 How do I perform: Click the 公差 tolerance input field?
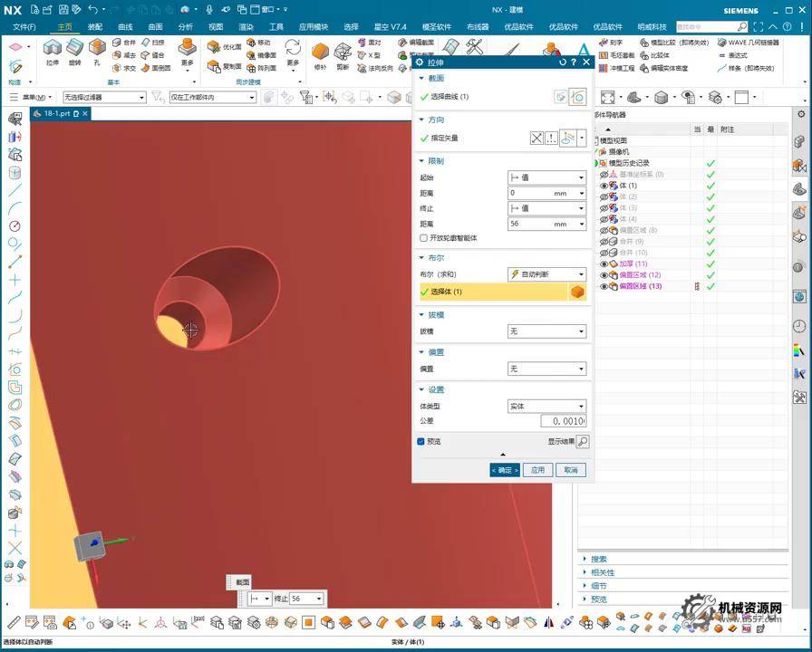[563, 421]
